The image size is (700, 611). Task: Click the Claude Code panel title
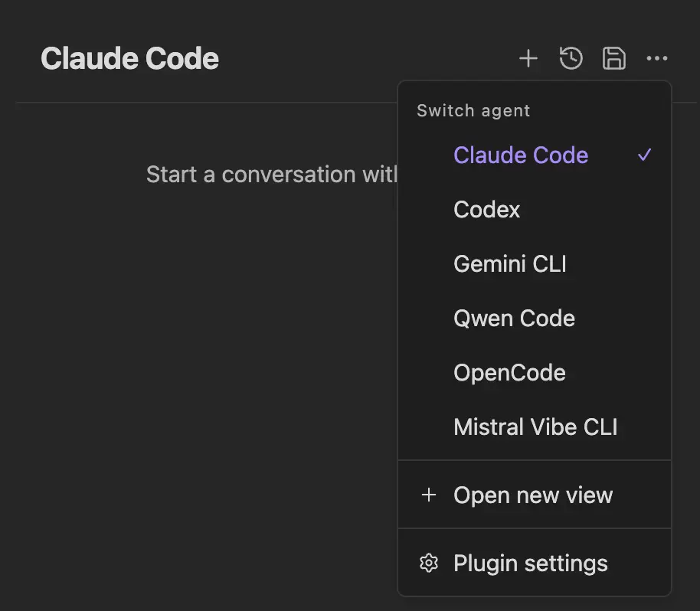(129, 57)
